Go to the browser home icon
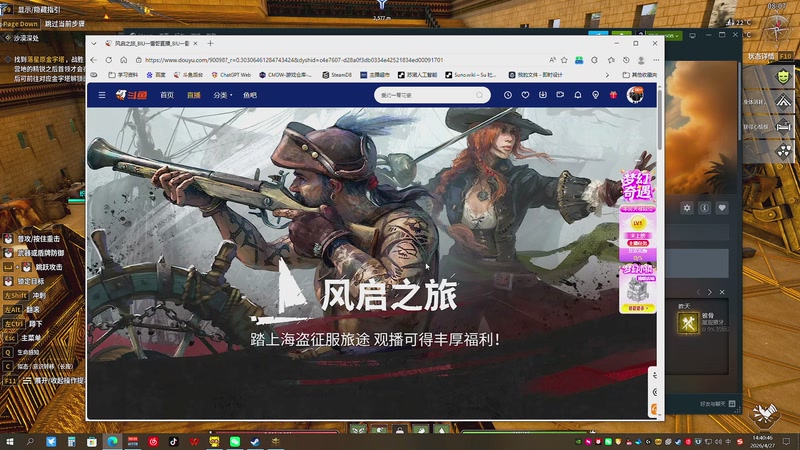Image resolution: width=800 pixels, height=450 pixels. click(123, 60)
